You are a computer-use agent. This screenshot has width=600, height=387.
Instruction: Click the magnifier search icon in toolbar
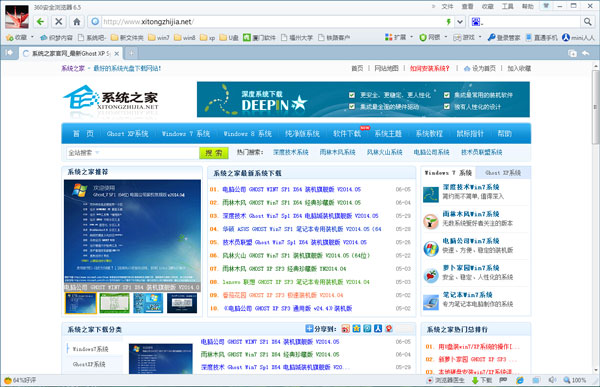(587, 22)
